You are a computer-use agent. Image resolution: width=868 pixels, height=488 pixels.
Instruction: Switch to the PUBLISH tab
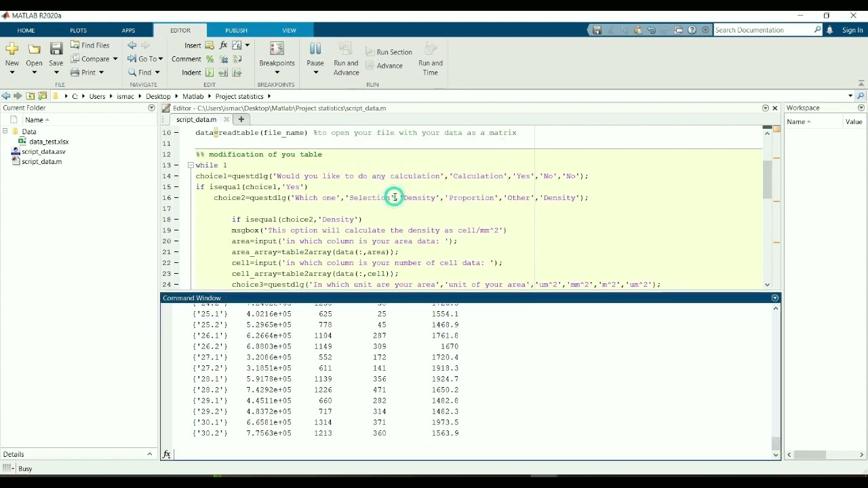(236, 30)
